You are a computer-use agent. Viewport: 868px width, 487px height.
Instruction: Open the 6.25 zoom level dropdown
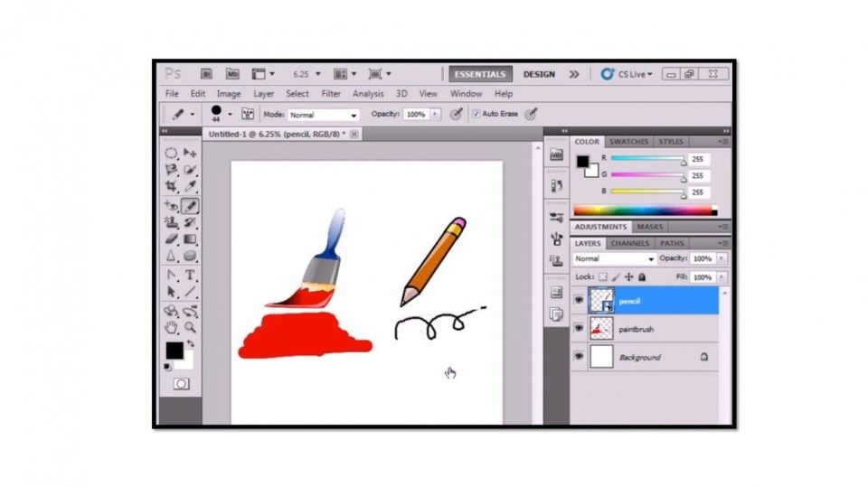point(317,73)
